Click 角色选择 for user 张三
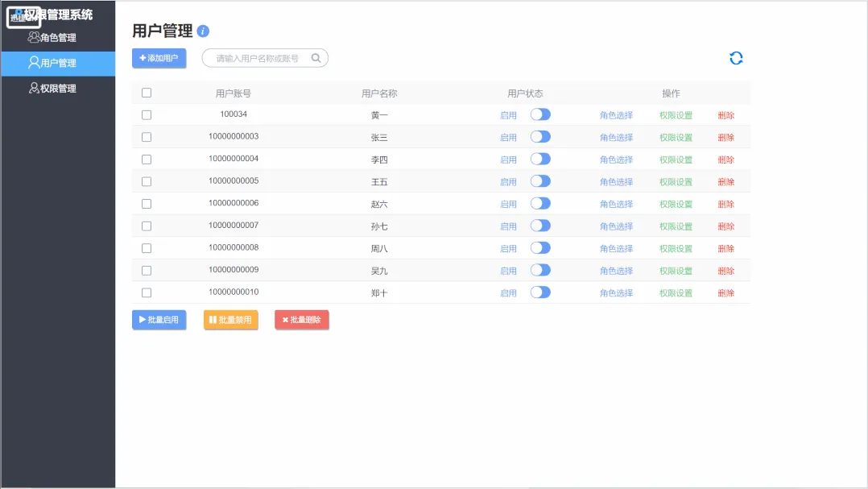This screenshot has width=868, height=489. point(616,137)
